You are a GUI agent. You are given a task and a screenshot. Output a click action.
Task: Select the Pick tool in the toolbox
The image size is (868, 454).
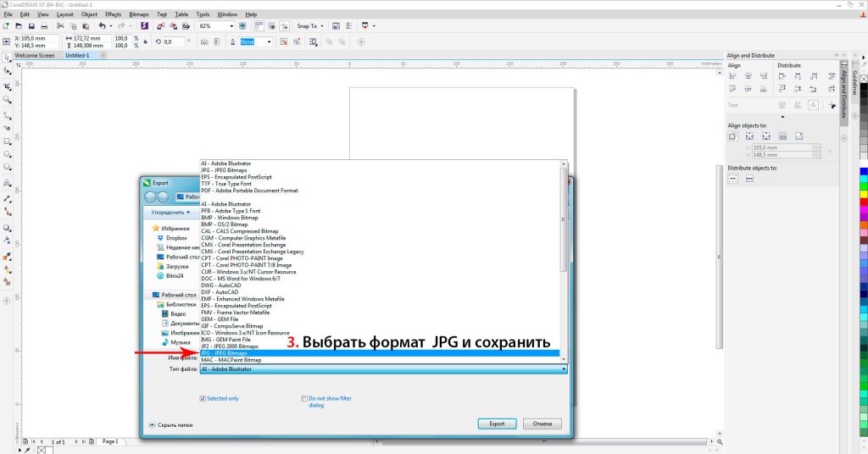[x=7, y=58]
